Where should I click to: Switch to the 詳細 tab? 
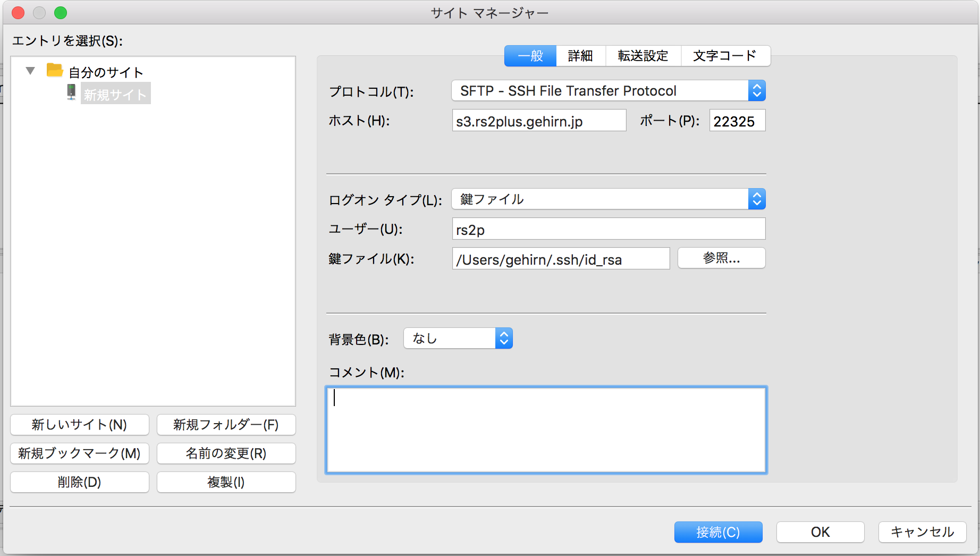point(580,56)
